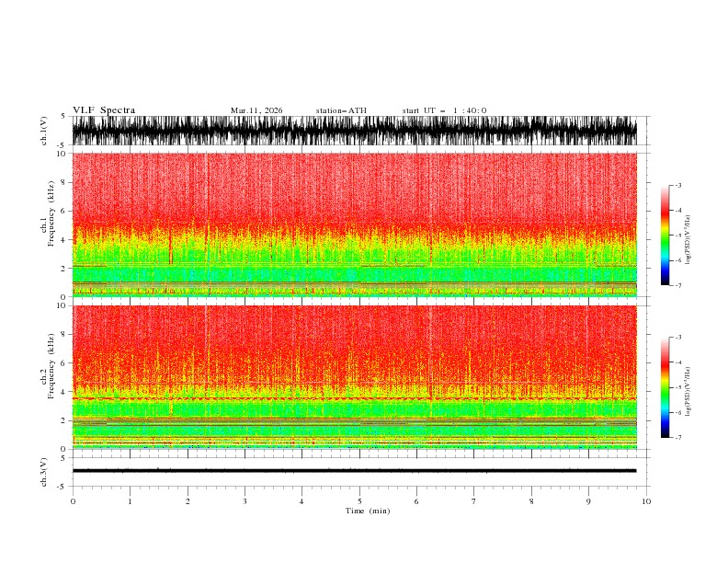Viewport: 728px width, 563px height.
Task: Click the "start UT = 1 :40: 0" text
Action: coord(444,110)
